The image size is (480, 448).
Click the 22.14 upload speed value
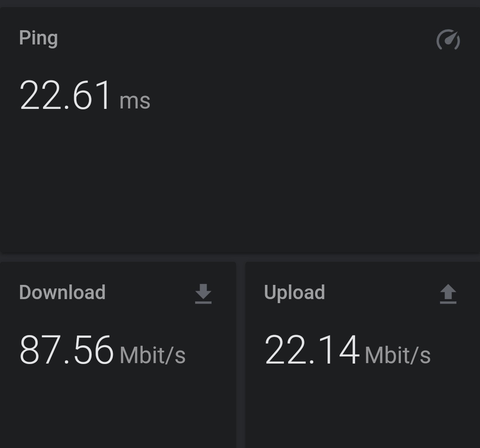click(x=312, y=350)
